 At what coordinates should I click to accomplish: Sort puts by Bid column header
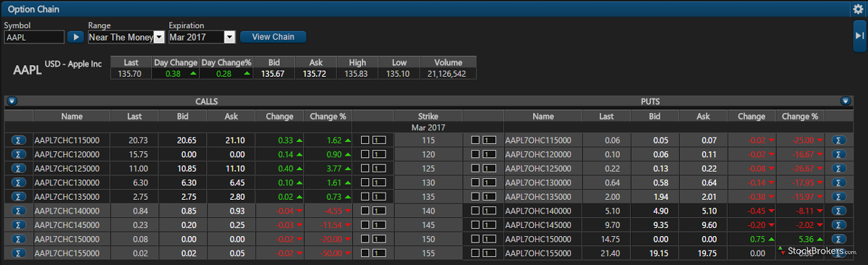tap(655, 116)
